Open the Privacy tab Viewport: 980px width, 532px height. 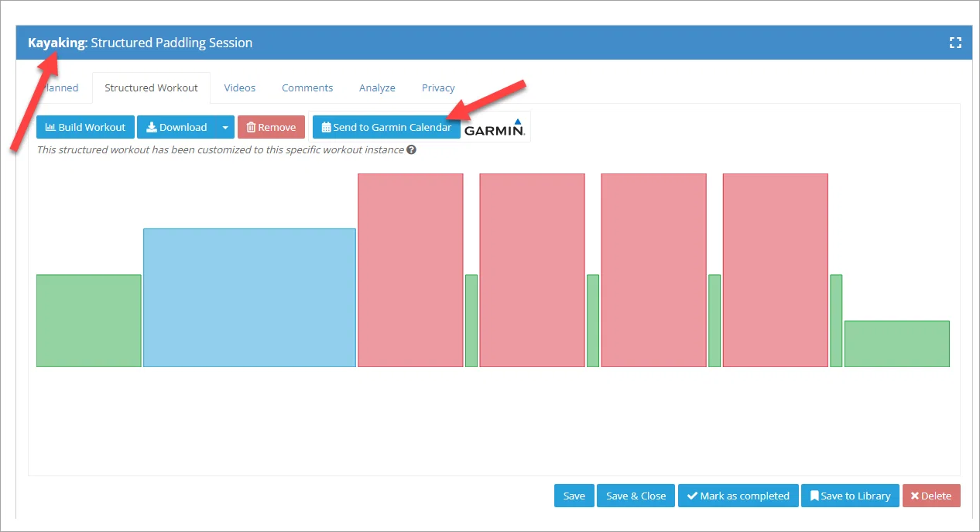pyautogui.click(x=438, y=88)
